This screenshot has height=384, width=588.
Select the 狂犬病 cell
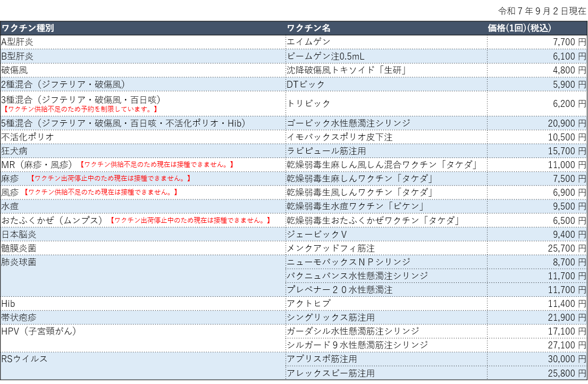click(x=143, y=151)
